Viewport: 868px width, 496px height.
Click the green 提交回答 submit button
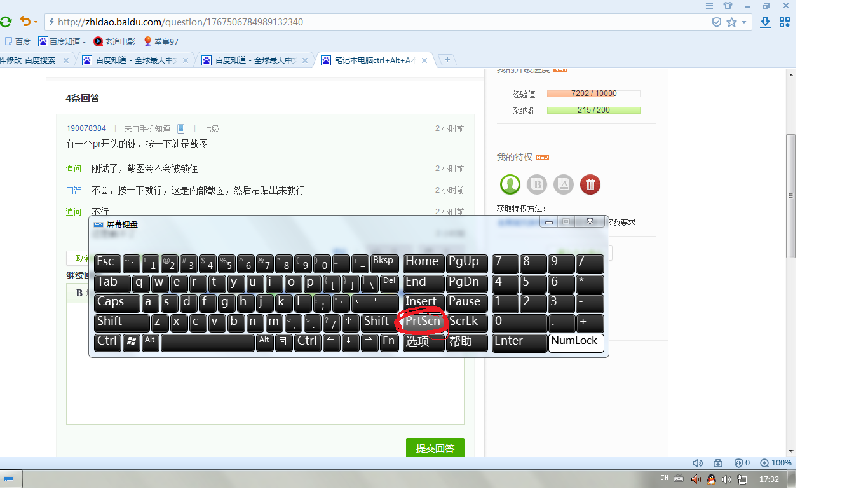point(435,448)
